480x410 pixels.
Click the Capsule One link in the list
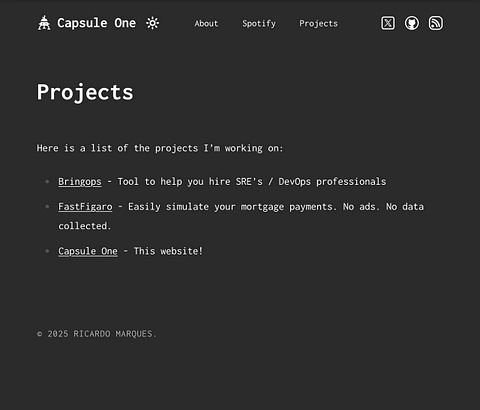click(x=88, y=251)
